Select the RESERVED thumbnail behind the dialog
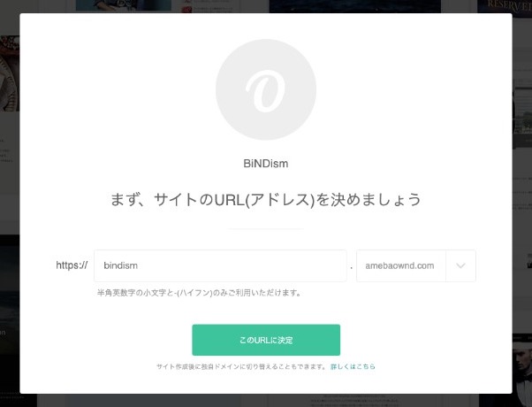Viewport: 532px width, 407px height. click(505, 6)
